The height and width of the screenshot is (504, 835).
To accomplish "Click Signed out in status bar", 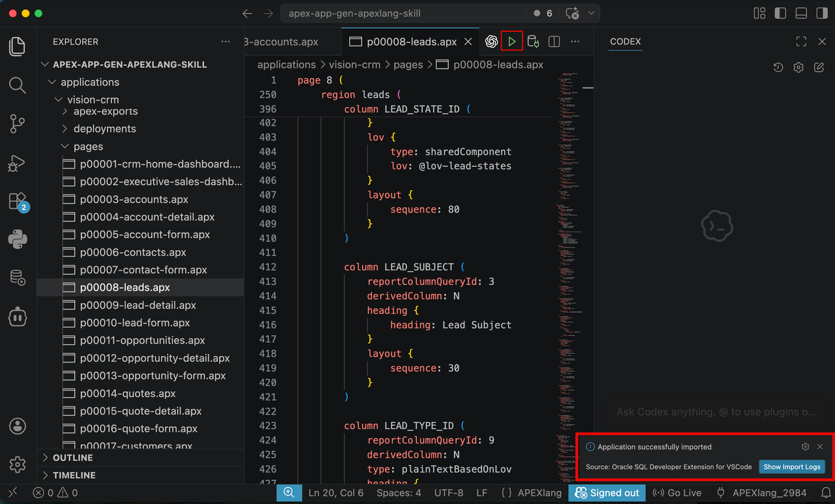I will [x=607, y=493].
